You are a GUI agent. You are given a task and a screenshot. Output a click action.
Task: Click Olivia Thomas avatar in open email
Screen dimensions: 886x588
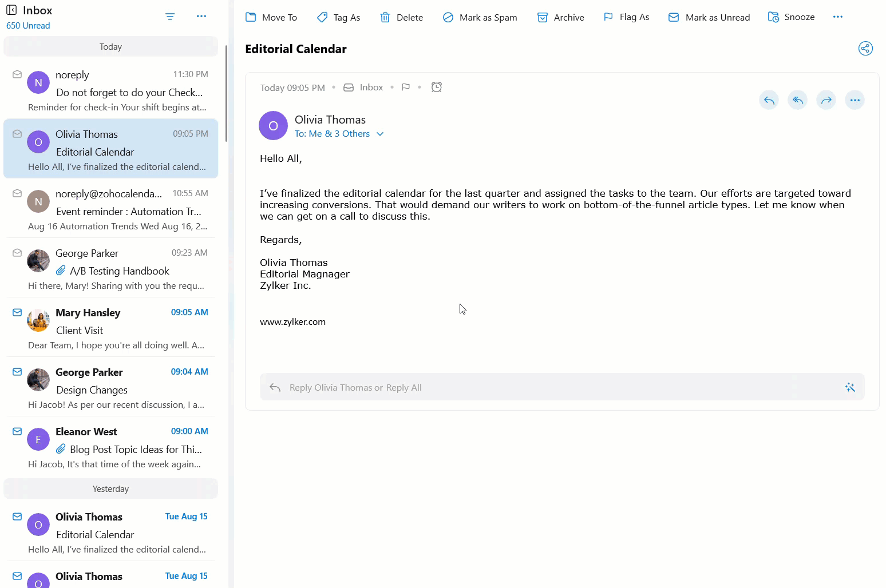click(273, 125)
